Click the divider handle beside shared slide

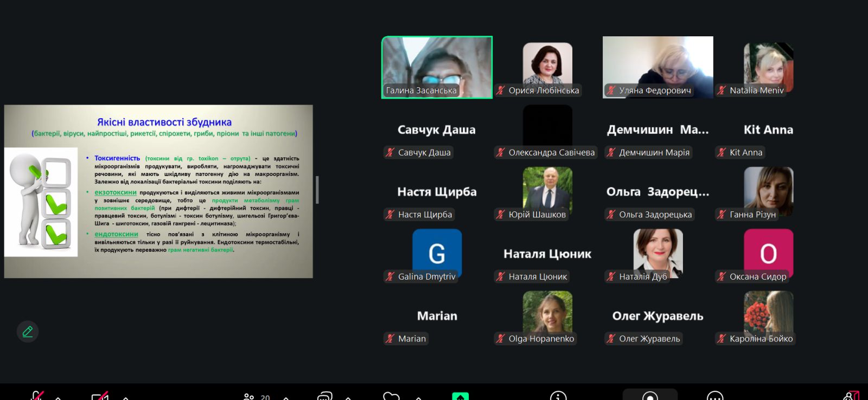click(x=317, y=190)
